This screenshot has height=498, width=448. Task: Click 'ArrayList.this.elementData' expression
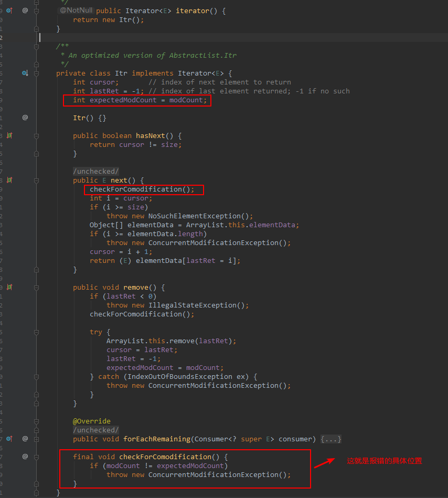pyautogui.click(x=241, y=225)
